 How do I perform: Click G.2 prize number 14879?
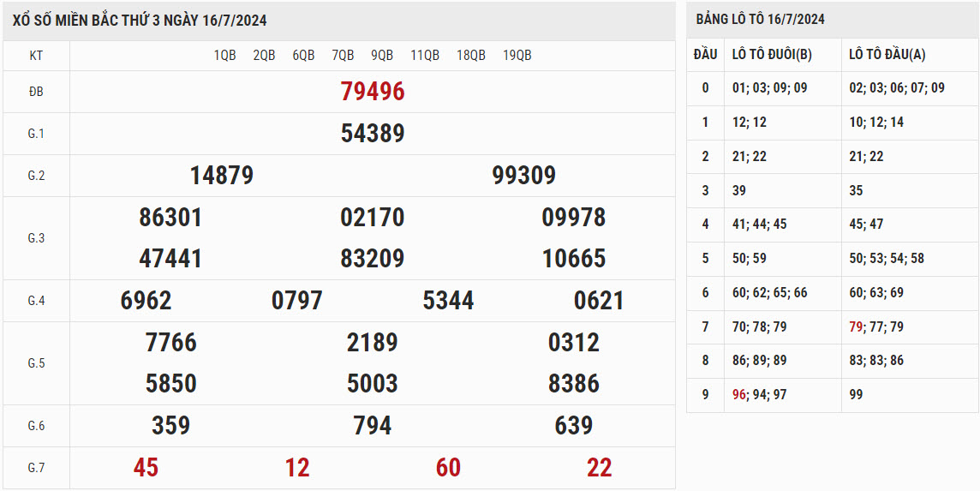pyautogui.click(x=222, y=176)
